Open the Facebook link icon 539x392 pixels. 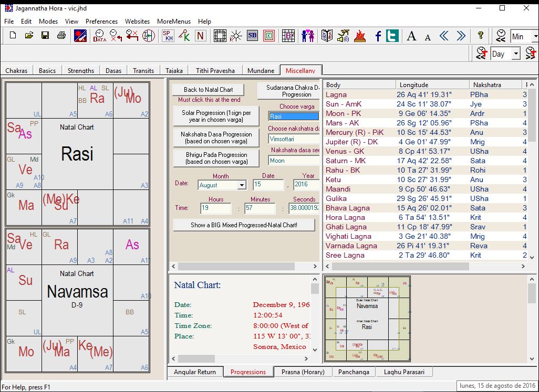pos(378,35)
